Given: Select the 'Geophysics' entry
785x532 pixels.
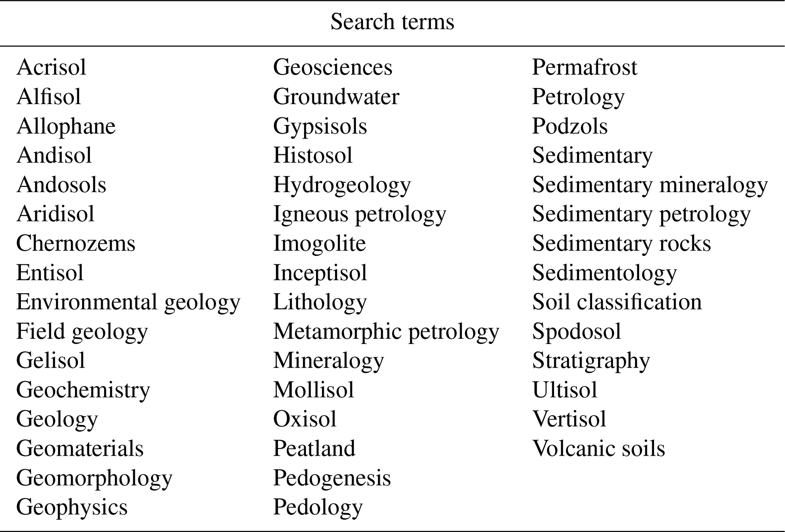Looking at the screenshot, I should click(x=72, y=507).
